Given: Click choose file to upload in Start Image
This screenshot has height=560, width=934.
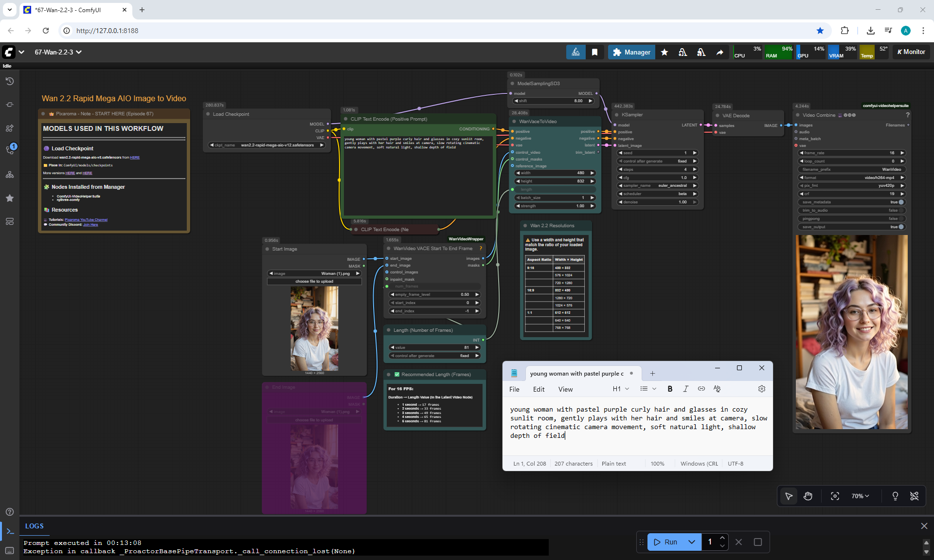Looking at the screenshot, I should tap(314, 281).
